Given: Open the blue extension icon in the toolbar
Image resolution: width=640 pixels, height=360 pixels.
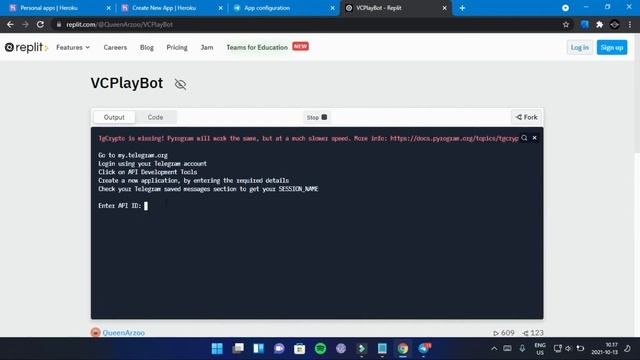Looking at the screenshot, I should 584,24.
